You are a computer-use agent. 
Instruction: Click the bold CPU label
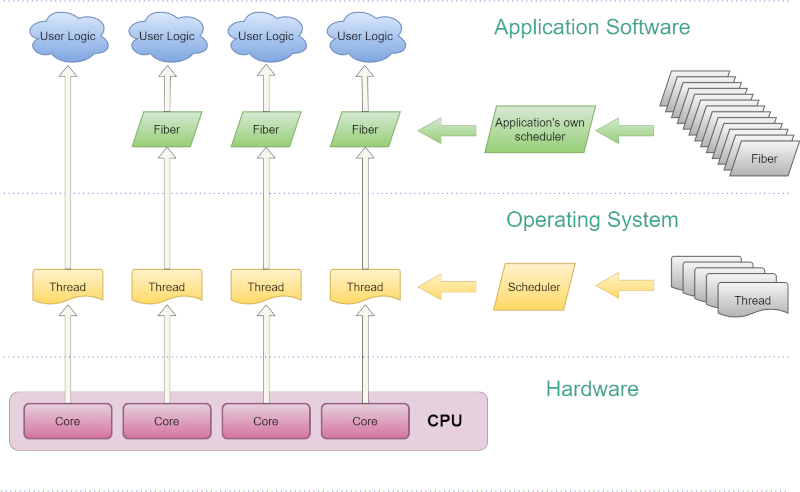(445, 420)
